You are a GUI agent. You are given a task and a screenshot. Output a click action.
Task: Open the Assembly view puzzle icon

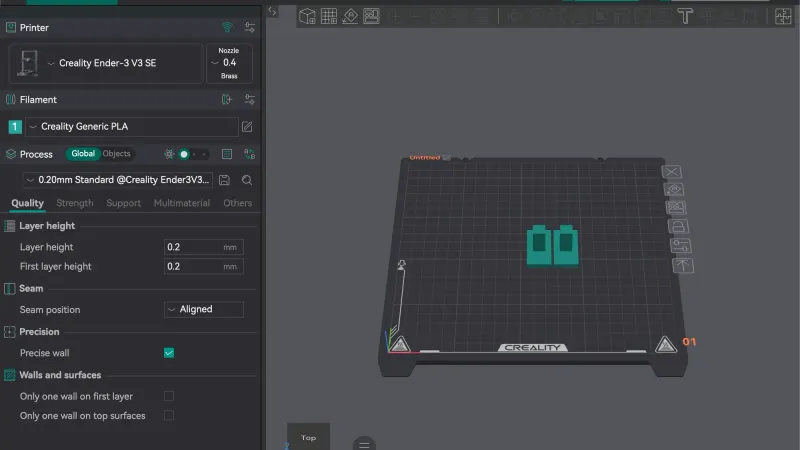(783, 16)
